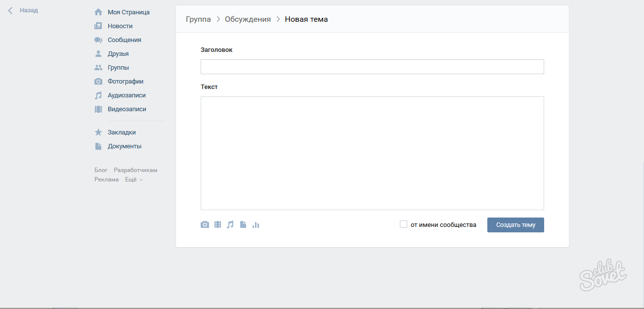This screenshot has height=309, width=644.
Task: Open Фотографии in the sidebar
Action: click(x=126, y=82)
